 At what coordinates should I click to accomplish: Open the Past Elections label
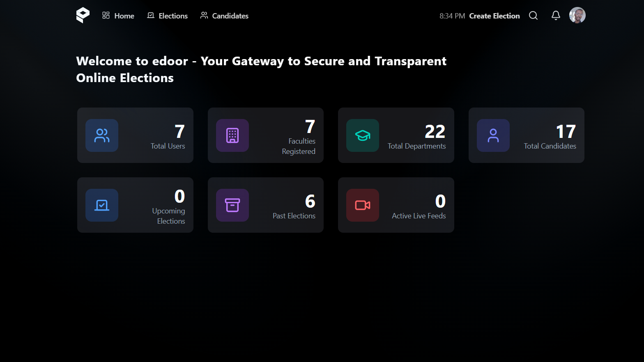tap(294, 216)
